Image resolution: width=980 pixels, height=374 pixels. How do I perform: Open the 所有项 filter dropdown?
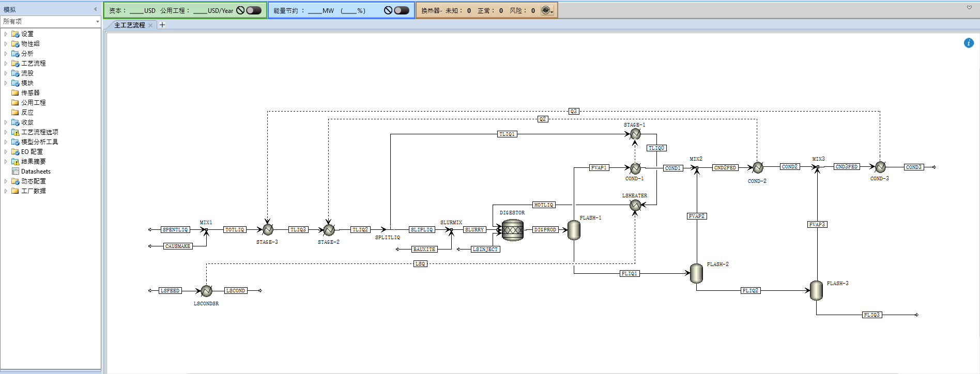[97, 22]
